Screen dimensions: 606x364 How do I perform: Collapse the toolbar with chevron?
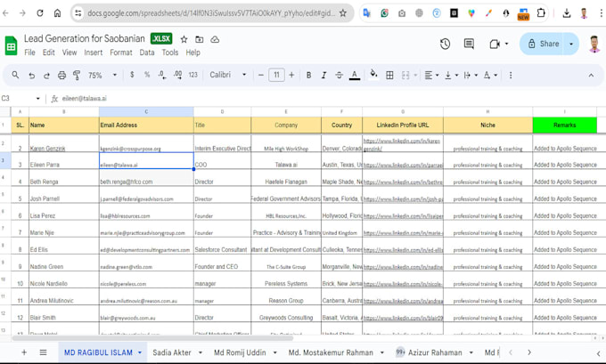coord(591,76)
